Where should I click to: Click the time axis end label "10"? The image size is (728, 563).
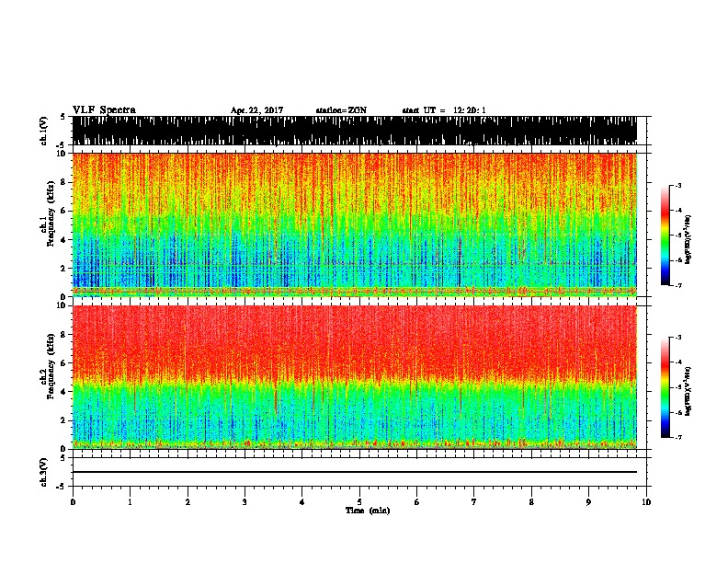tap(646, 502)
